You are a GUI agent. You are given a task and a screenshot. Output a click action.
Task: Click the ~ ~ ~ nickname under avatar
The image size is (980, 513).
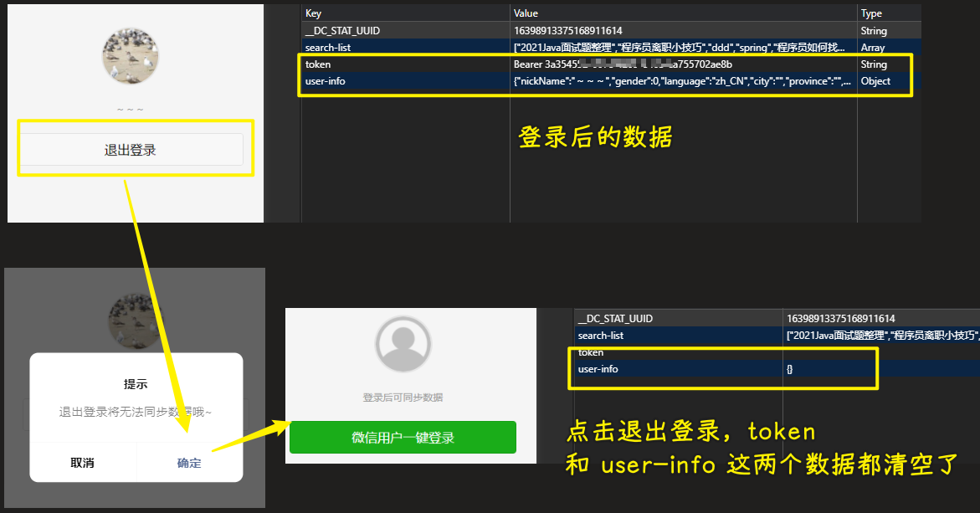click(130, 110)
